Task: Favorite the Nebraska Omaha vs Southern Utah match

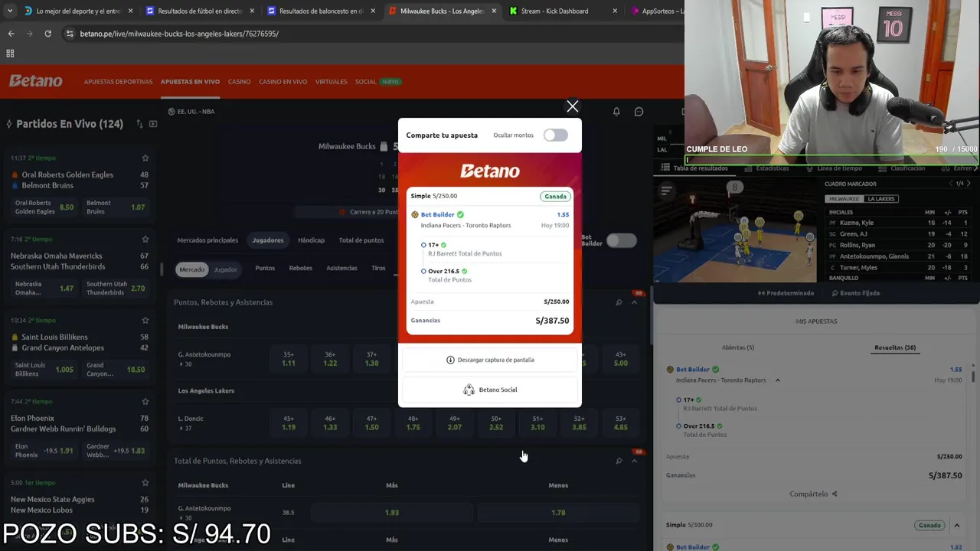Action: coord(145,239)
